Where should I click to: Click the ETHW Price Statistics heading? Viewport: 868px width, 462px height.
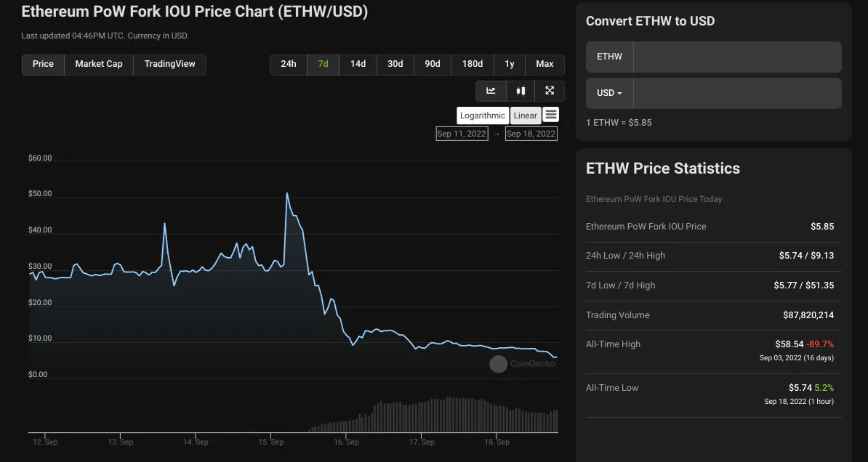[662, 169]
